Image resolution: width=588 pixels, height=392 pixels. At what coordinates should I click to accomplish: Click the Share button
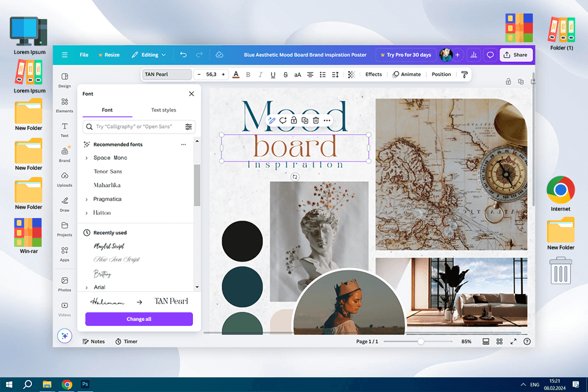pyautogui.click(x=516, y=55)
